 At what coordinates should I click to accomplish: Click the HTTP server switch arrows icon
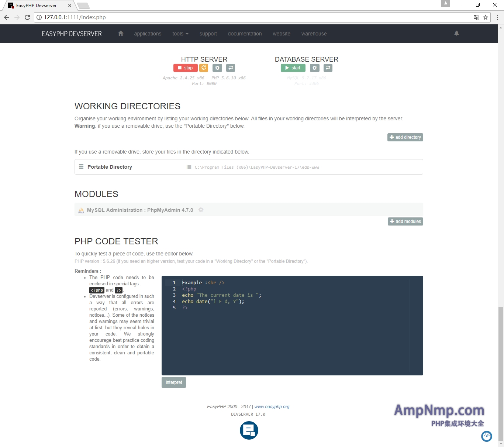coord(231,68)
